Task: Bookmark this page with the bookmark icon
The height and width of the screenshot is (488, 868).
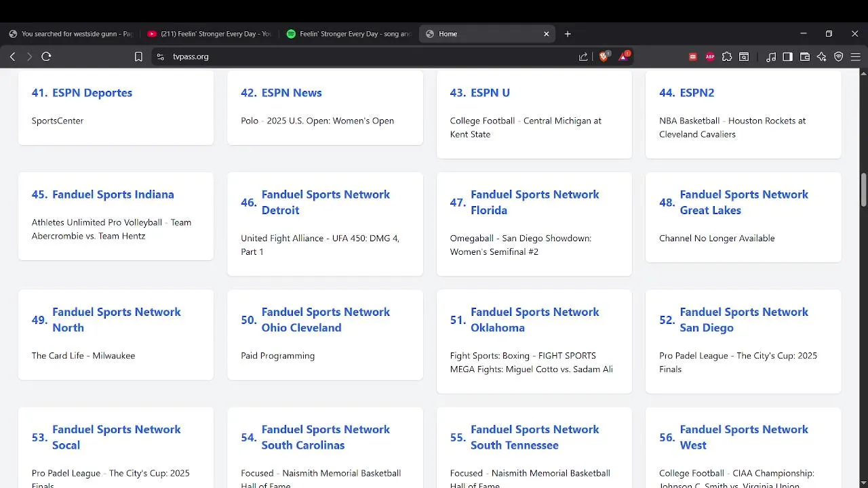Action: 138,57
